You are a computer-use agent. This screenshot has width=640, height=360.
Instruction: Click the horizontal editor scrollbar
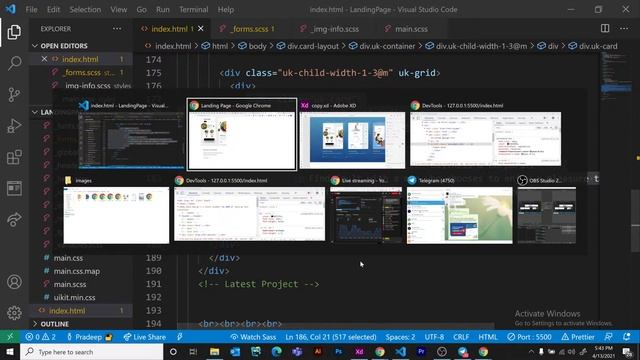336,327
